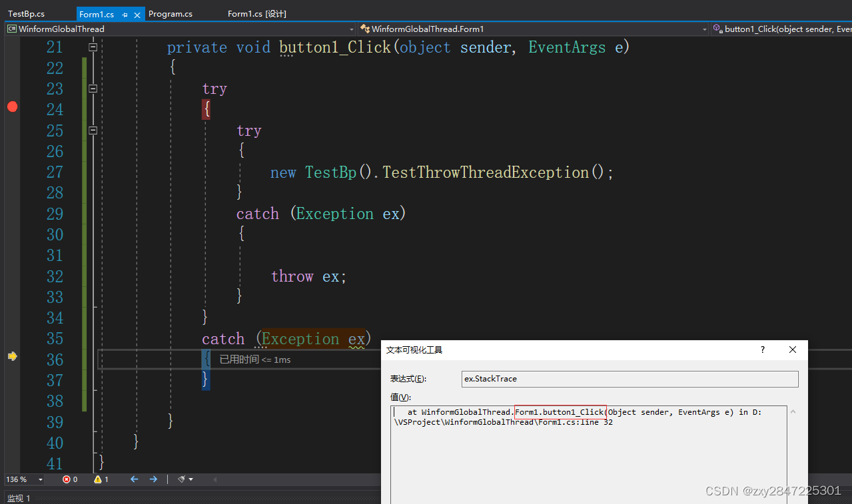Click line number 38 in the gutter
This screenshot has height=504, width=852.
tap(55, 401)
